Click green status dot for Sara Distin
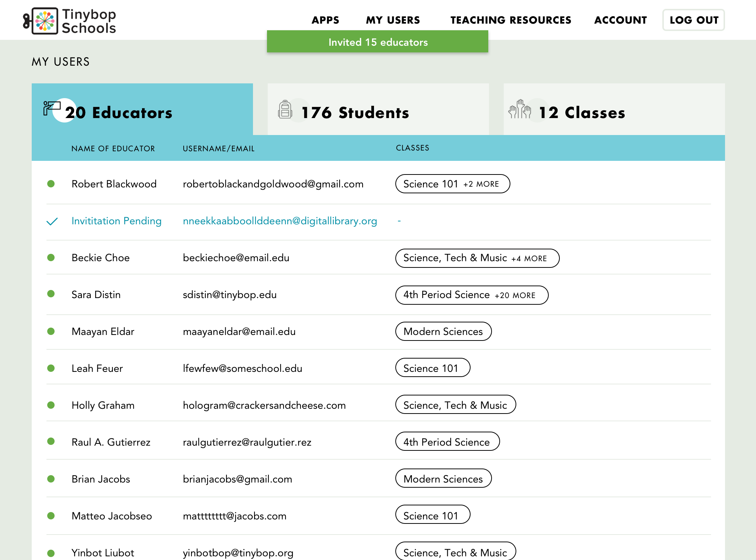756x560 pixels. click(51, 294)
